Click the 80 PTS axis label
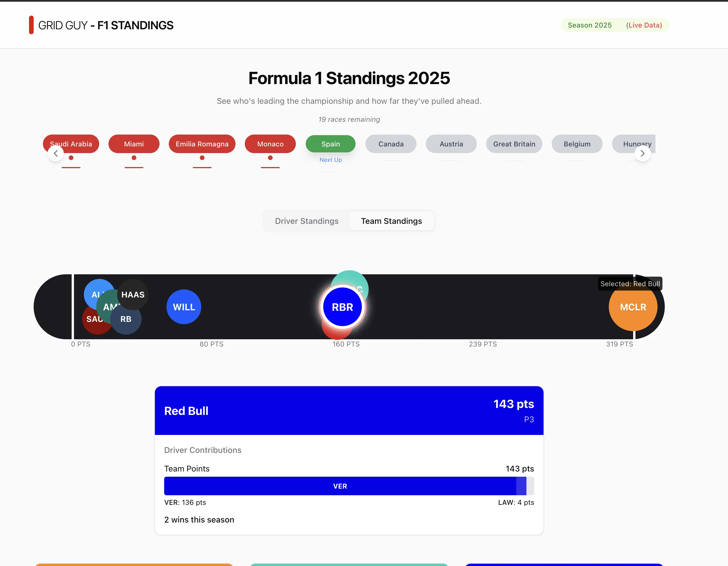728x566 pixels. [x=212, y=344]
